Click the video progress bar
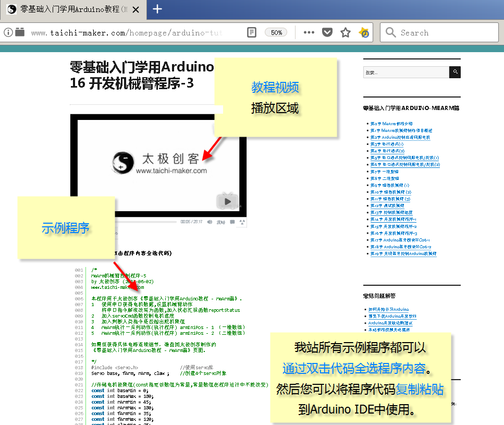 (146, 222)
